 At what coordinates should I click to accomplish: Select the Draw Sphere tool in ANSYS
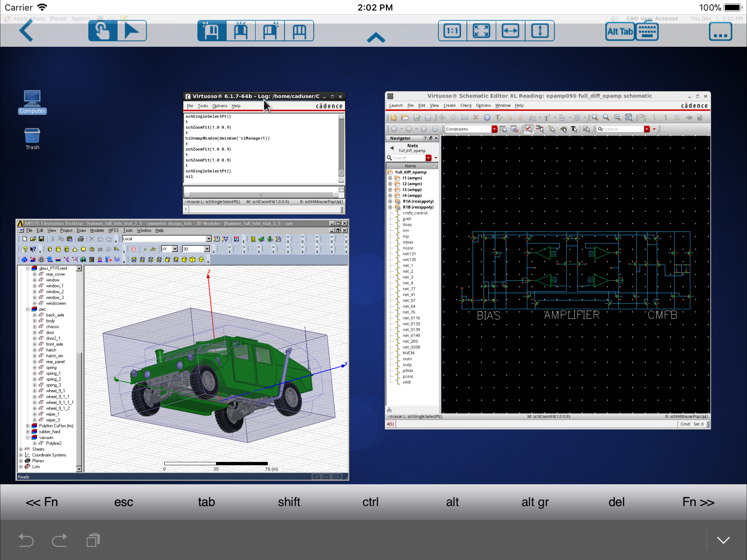pyautogui.click(x=83, y=249)
